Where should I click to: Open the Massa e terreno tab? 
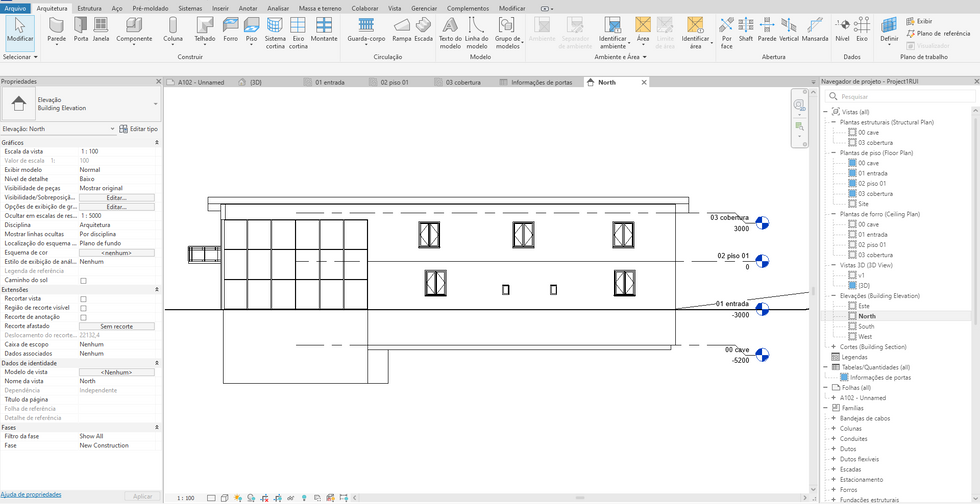(x=320, y=9)
